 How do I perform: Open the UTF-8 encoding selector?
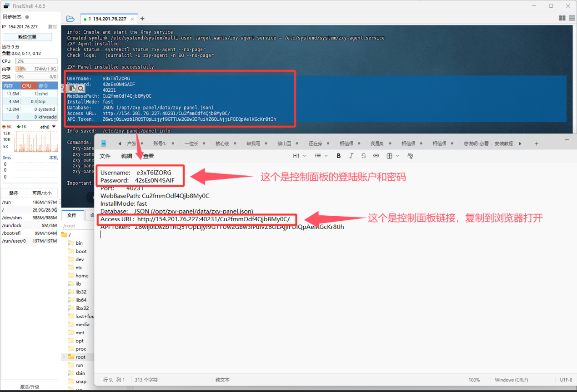pyautogui.click(x=566, y=380)
